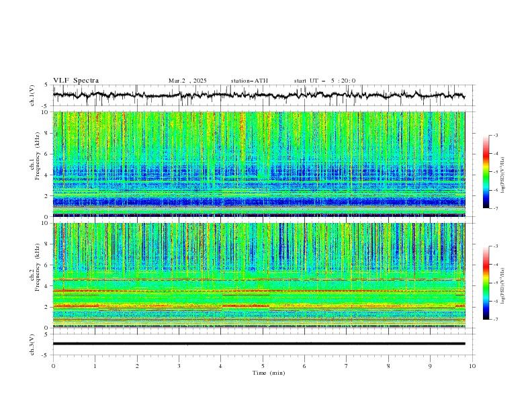This screenshot has width=532, height=411.
Task: Click time axis tick label "6"
Action: pyautogui.click(x=304, y=366)
